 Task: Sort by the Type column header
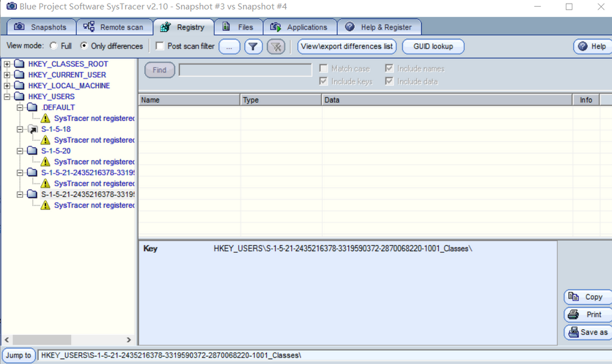(281, 100)
